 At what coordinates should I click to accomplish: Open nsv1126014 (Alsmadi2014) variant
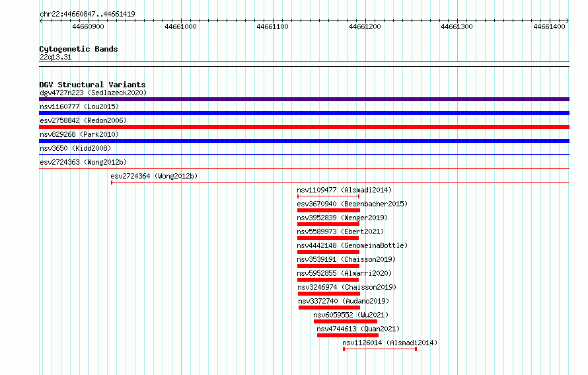(390, 343)
